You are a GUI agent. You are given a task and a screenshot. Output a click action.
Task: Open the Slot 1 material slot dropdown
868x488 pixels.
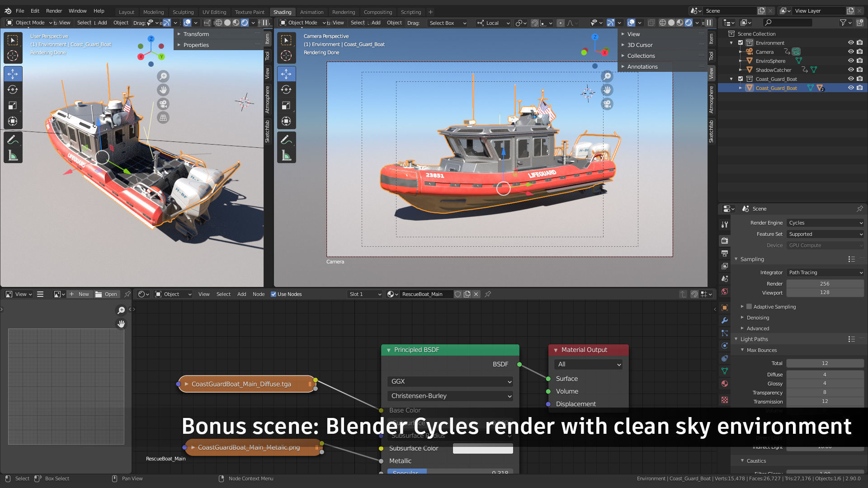pyautogui.click(x=365, y=294)
